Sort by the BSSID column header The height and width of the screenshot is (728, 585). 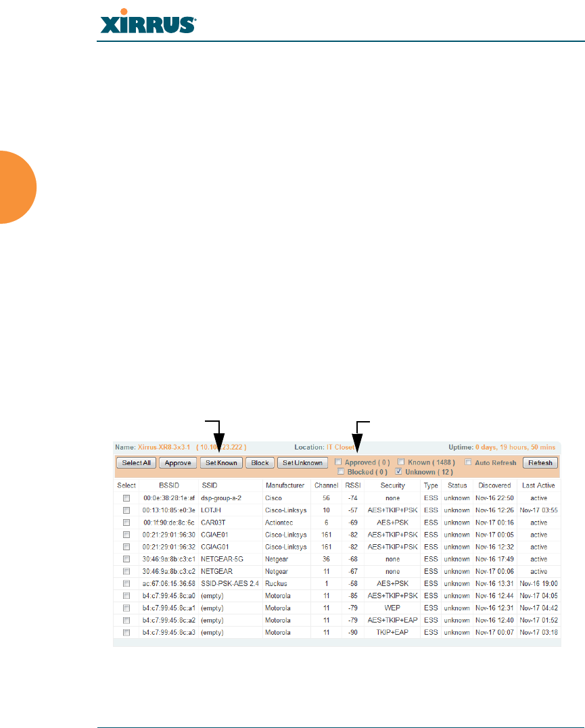click(168, 485)
